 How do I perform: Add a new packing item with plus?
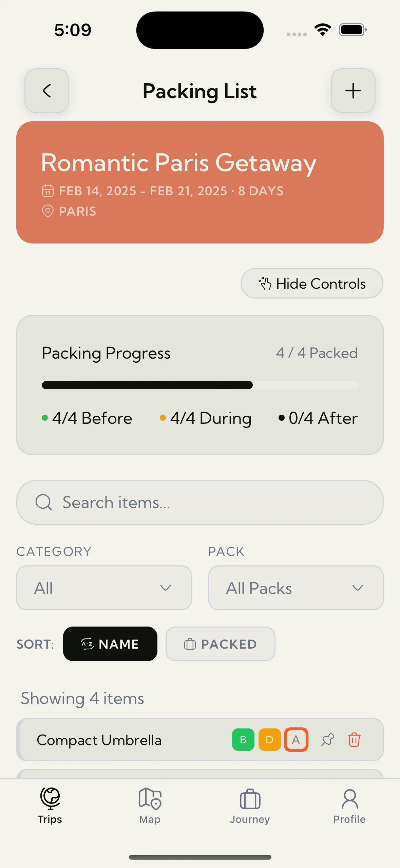click(353, 91)
